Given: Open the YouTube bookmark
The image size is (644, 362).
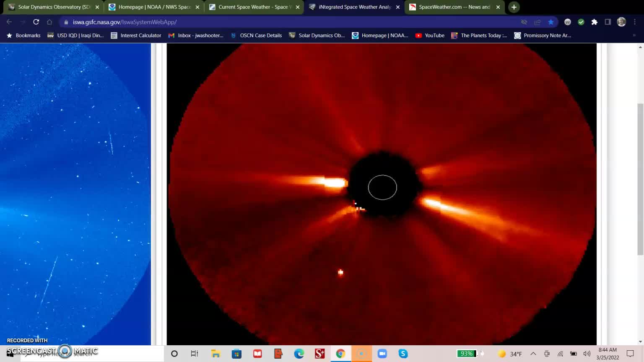Looking at the screenshot, I should pyautogui.click(x=430, y=36).
